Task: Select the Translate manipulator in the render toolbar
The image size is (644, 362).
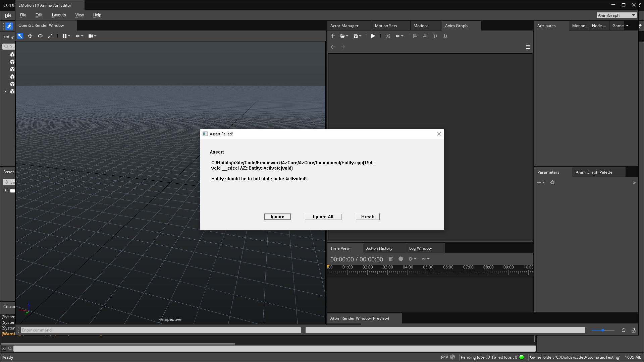Action: click(x=30, y=36)
